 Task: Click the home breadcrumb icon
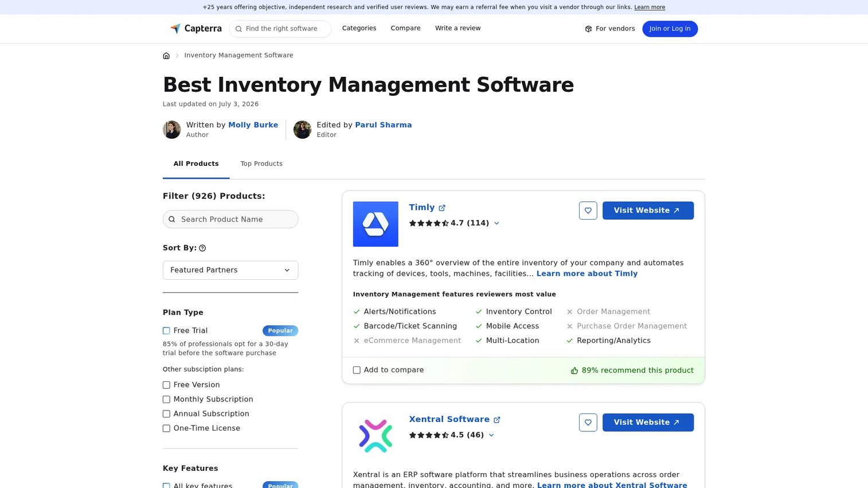tap(166, 56)
